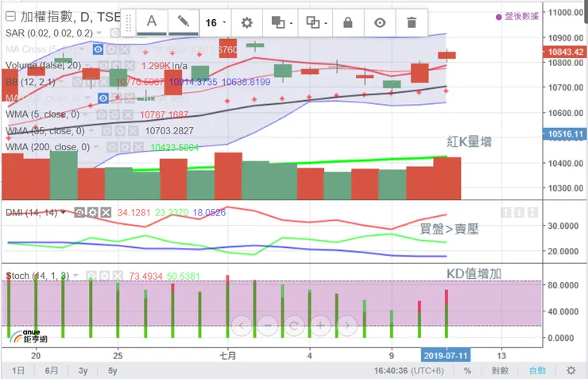Grab the floating toolbar drag handle
This screenshot has height=379, width=588.
click(x=128, y=23)
